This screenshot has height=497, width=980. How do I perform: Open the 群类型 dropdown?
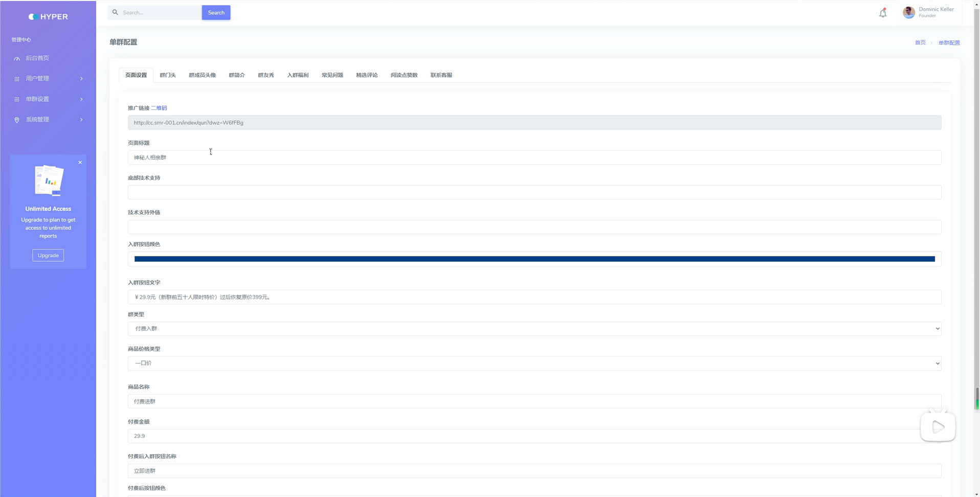[534, 329]
